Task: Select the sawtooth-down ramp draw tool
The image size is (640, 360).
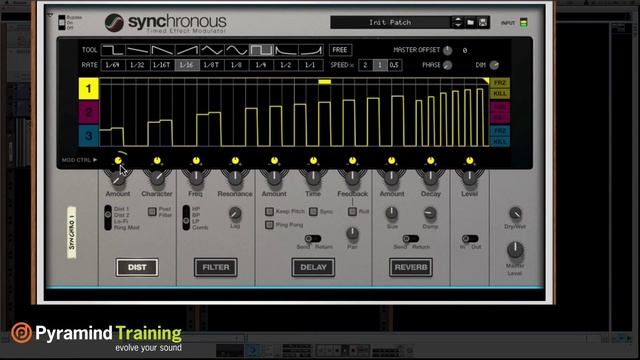Action: [162, 50]
